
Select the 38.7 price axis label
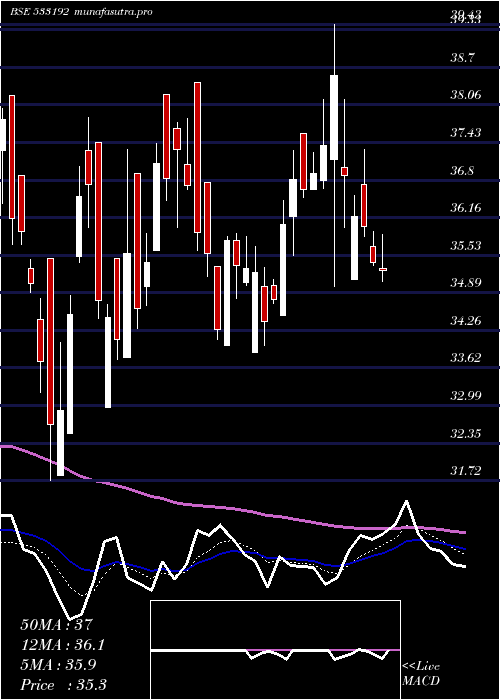(x=463, y=57)
